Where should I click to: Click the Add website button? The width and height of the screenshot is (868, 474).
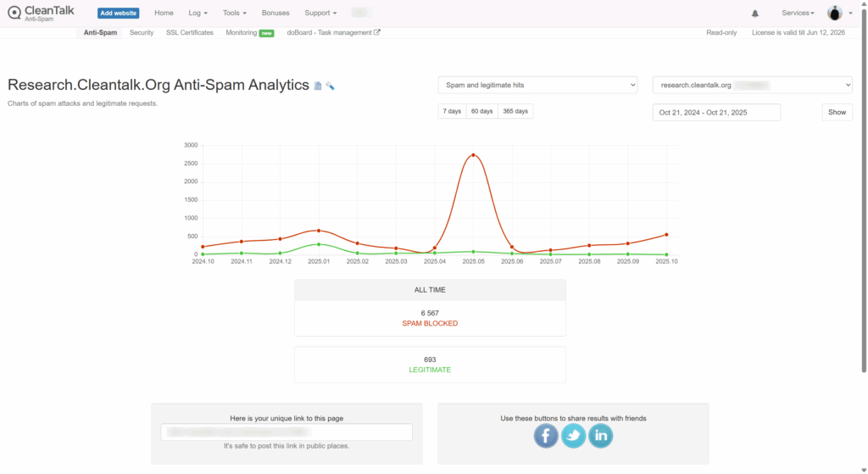119,14
